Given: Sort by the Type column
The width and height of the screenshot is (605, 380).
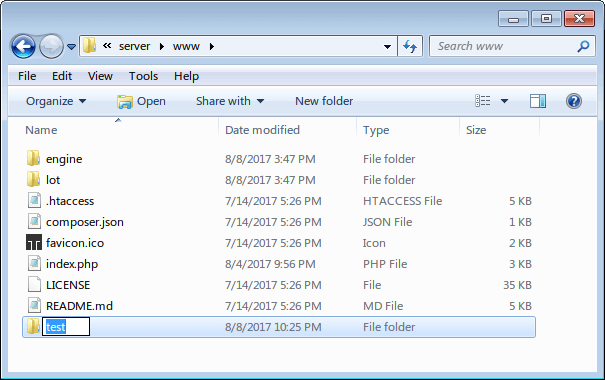Looking at the screenshot, I should click(376, 130).
